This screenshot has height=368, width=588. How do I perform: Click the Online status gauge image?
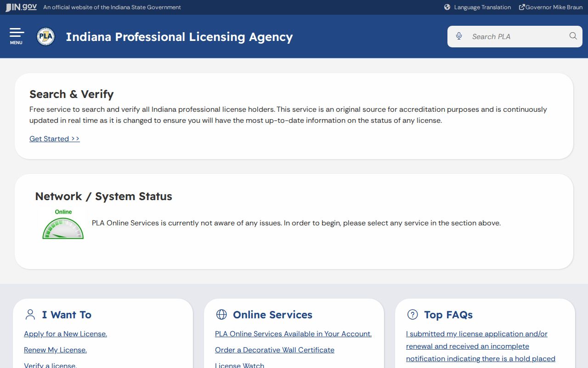click(x=63, y=224)
